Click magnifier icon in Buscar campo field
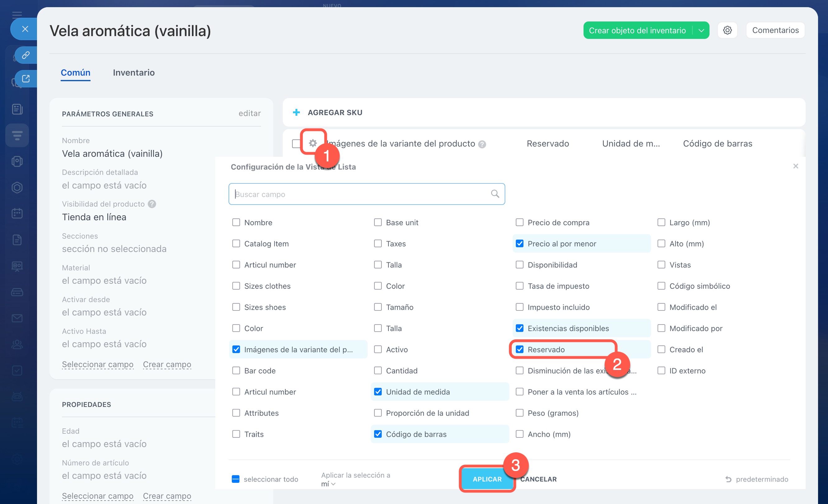 (495, 194)
